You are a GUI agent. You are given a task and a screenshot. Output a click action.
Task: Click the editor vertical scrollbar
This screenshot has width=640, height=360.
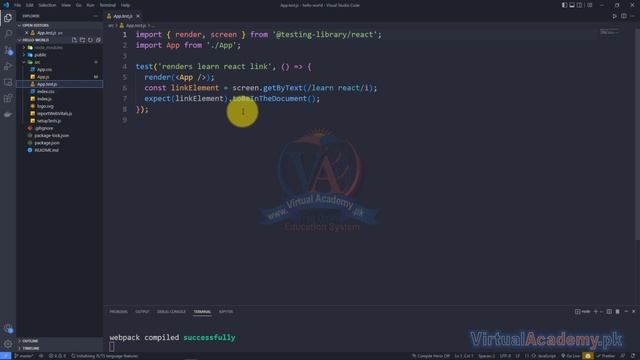(637, 135)
